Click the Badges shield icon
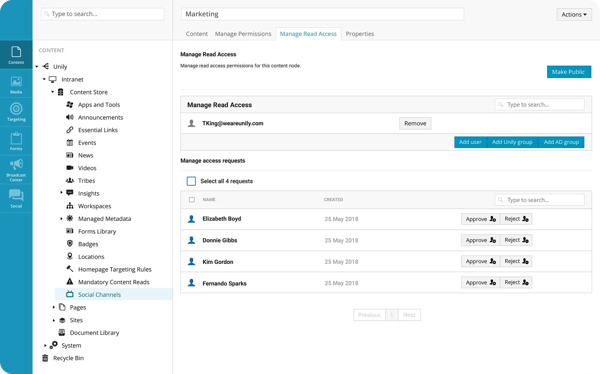 coord(70,243)
